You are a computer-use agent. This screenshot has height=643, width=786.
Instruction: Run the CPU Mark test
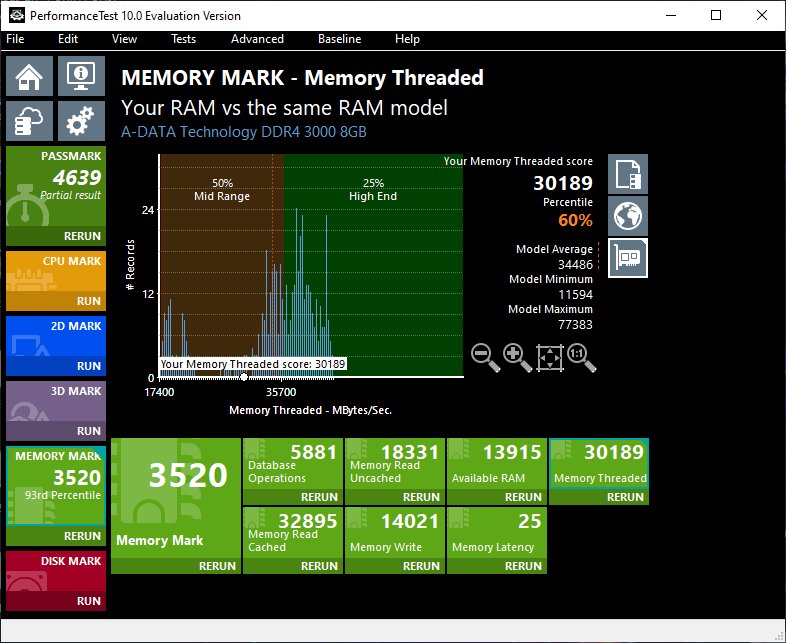pyautogui.click(x=89, y=301)
